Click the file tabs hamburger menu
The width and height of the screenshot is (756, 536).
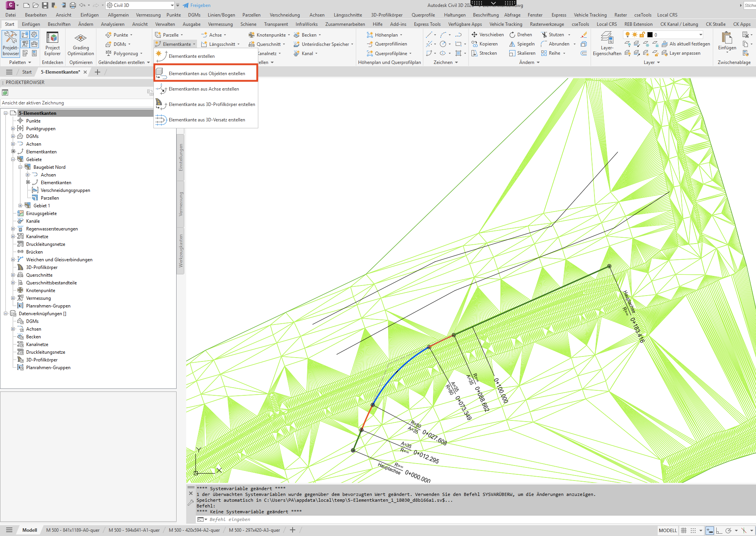[10, 72]
